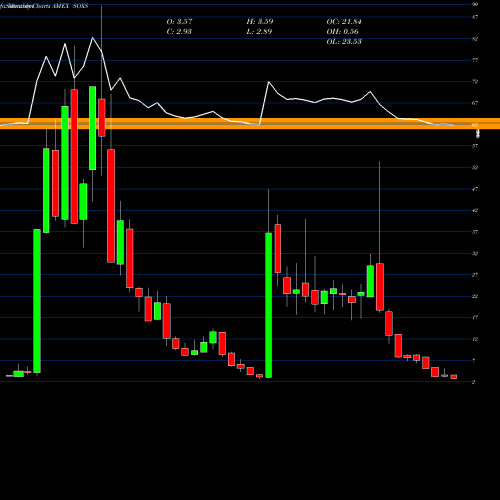Click the 37 price axis label
Screen dimensions: 500x500
point(475,232)
